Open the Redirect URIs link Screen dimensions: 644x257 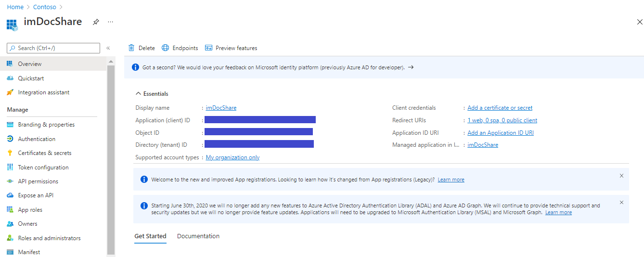tap(502, 120)
